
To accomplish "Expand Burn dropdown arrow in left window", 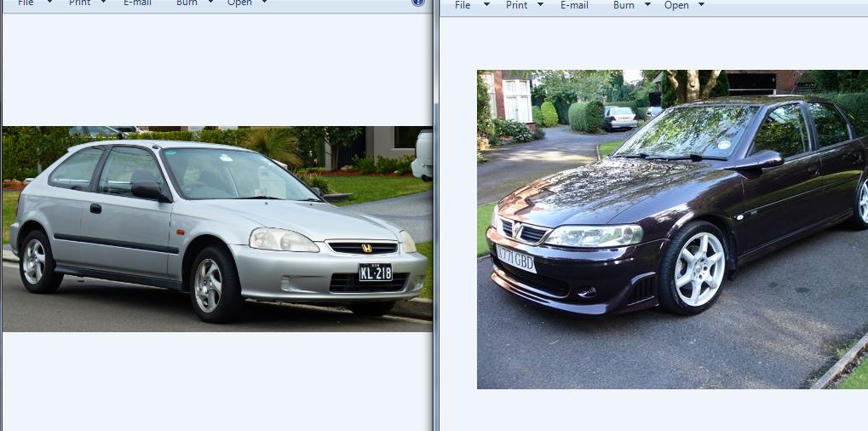I will pos(210,2).
